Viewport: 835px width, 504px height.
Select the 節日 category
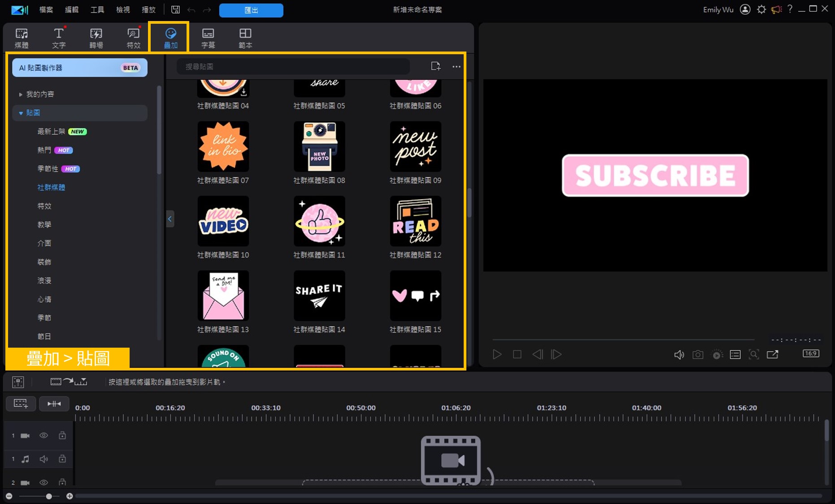point(44,336)
